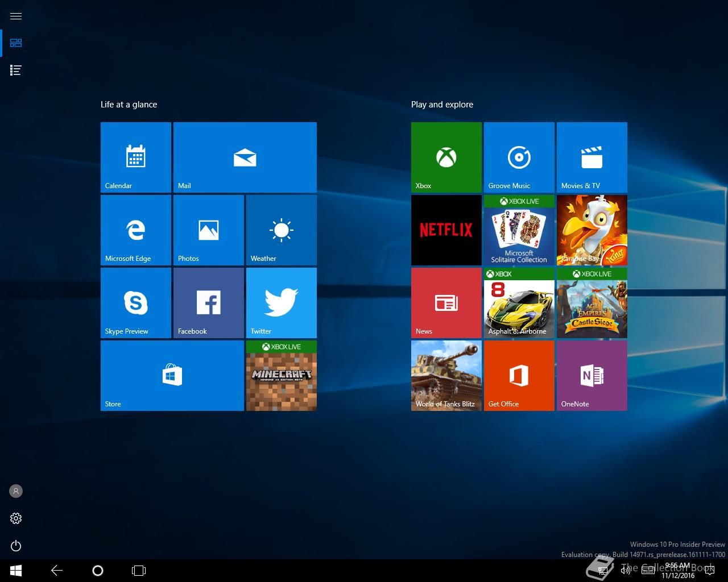Click the taskbar Back arrow
Image resolution: width=728 pixels, height=582 pixels.
point(57,571)
